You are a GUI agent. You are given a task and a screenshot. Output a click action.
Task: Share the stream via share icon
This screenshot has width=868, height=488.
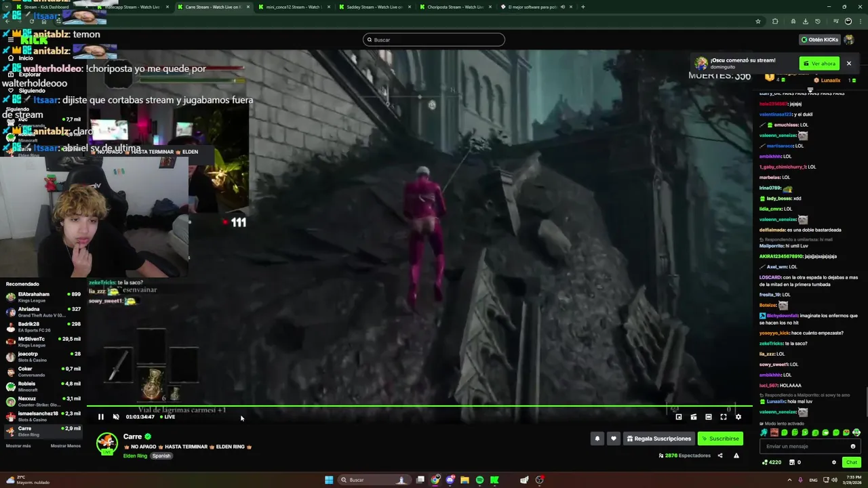[x=720, y=455]
